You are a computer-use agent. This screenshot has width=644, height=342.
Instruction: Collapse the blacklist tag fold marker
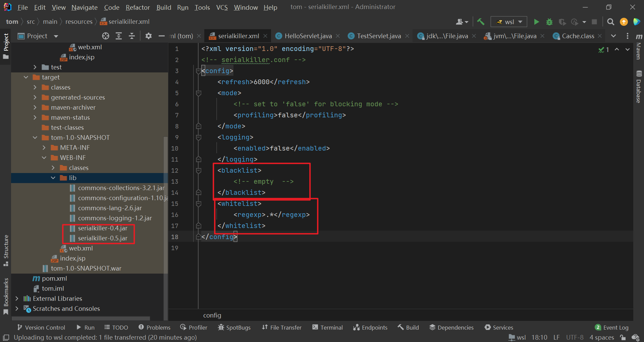pyautogui.click(x=199, y=170)
